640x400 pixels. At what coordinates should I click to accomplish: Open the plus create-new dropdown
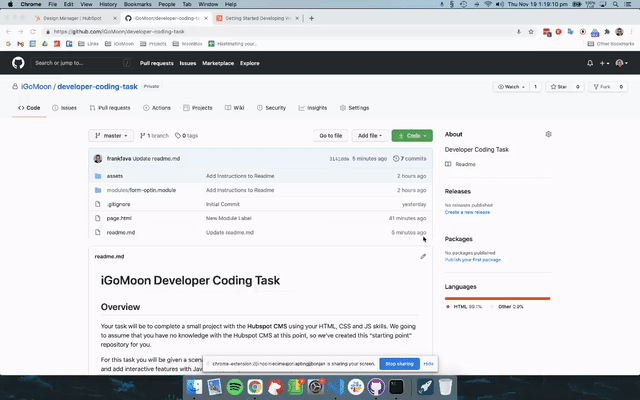click(604, 63)
